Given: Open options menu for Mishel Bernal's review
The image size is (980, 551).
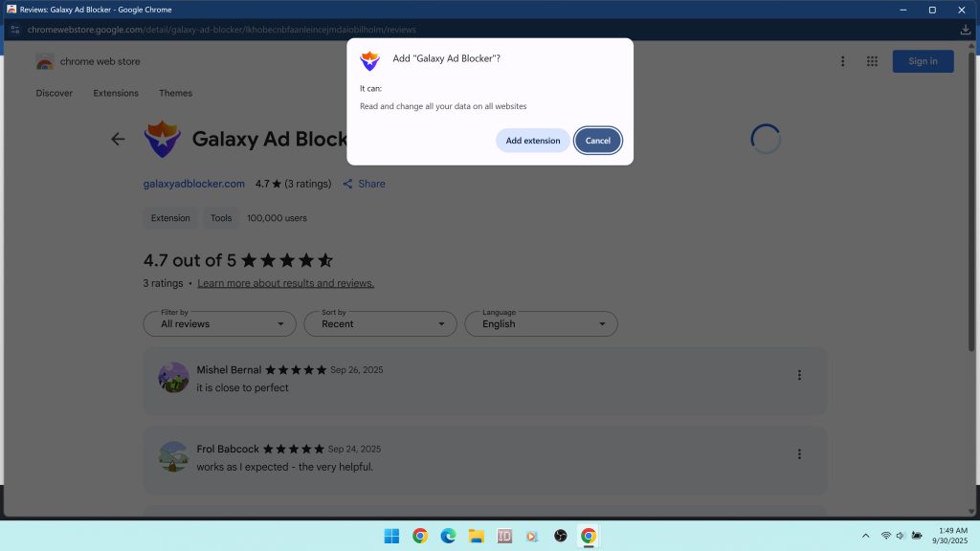Looking at the screenshot, I should pyautogui.click(x=800, y=375).
